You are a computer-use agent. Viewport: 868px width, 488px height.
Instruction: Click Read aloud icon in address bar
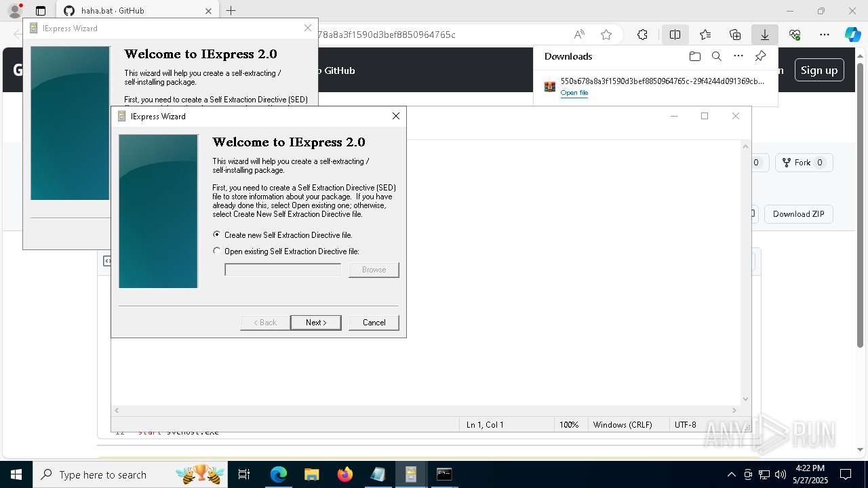579,35
